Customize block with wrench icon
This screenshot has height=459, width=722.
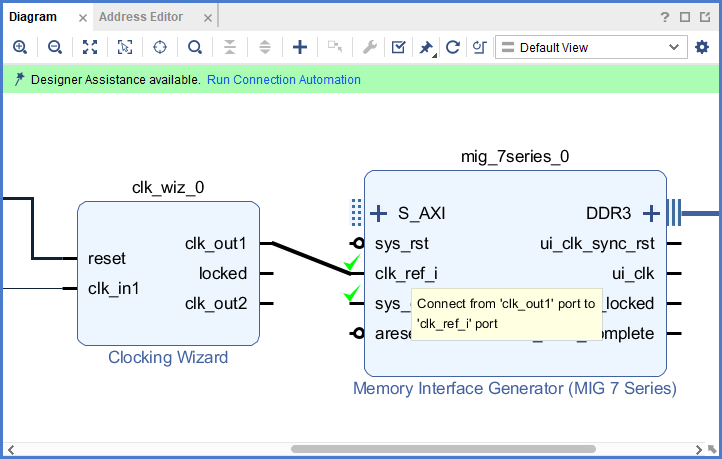[370, 47]
